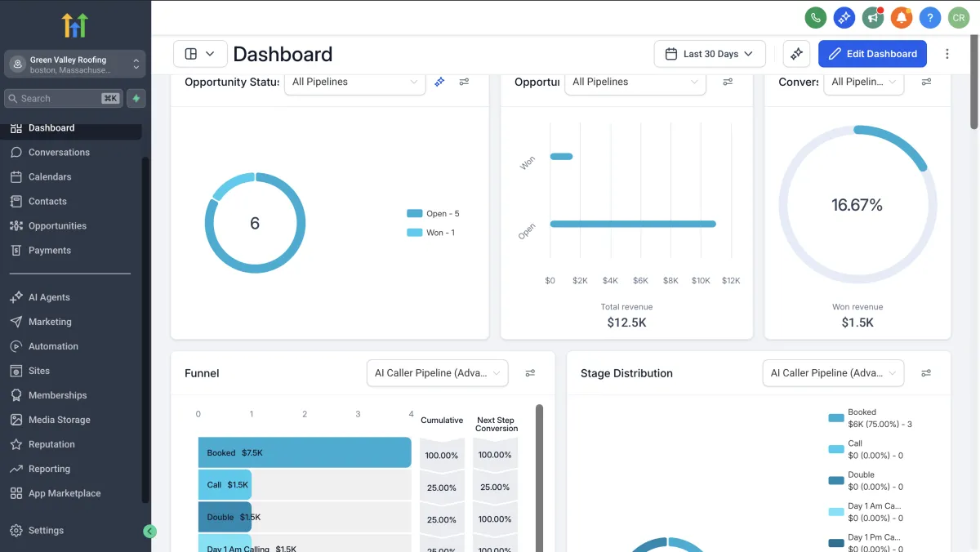Click the blue AI sparkle icon in header
980x552 pixels.
(x=844, y=17)
